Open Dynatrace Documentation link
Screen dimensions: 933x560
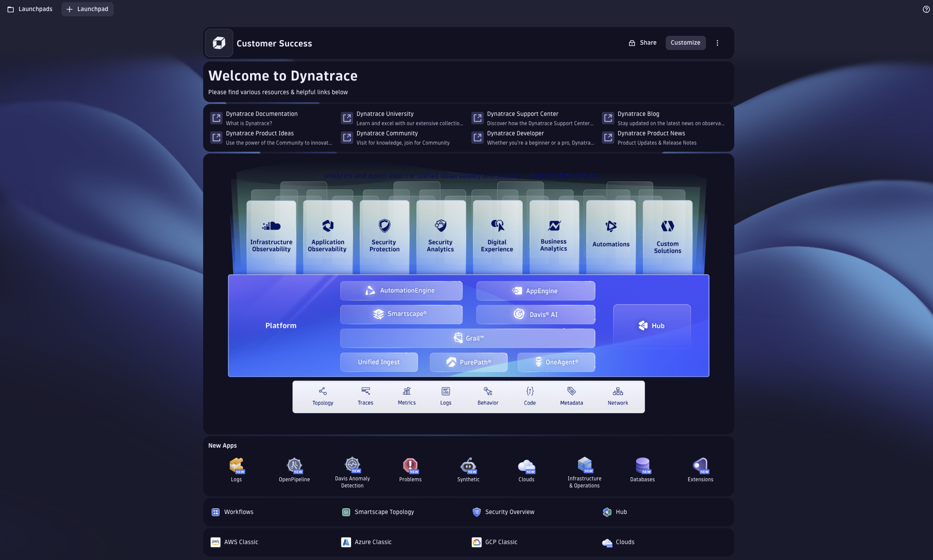[261, 114]
